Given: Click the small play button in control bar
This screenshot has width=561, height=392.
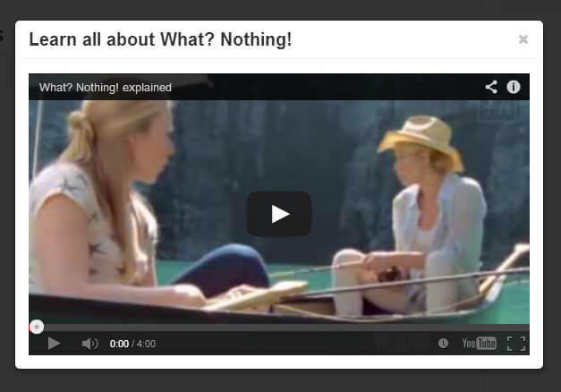Looking at the screenshot, I should coord(54,344).
